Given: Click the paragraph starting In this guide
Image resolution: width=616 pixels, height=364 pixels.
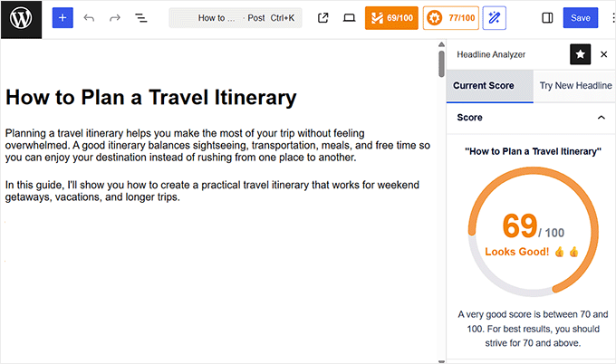Looking at the screenshot, I should [212, 191].
